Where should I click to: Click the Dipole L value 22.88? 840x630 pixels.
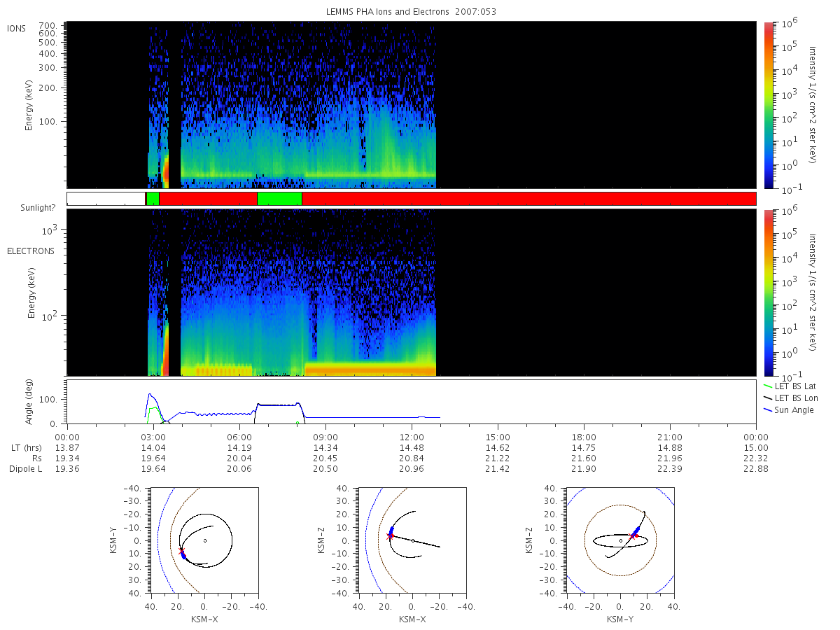756,468
